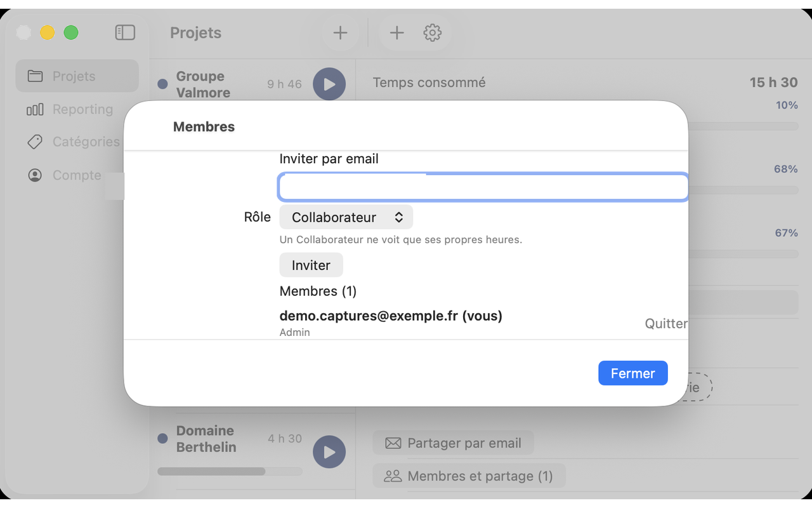
Task: Click the Temps consommé label
Action: click(429, 83)
